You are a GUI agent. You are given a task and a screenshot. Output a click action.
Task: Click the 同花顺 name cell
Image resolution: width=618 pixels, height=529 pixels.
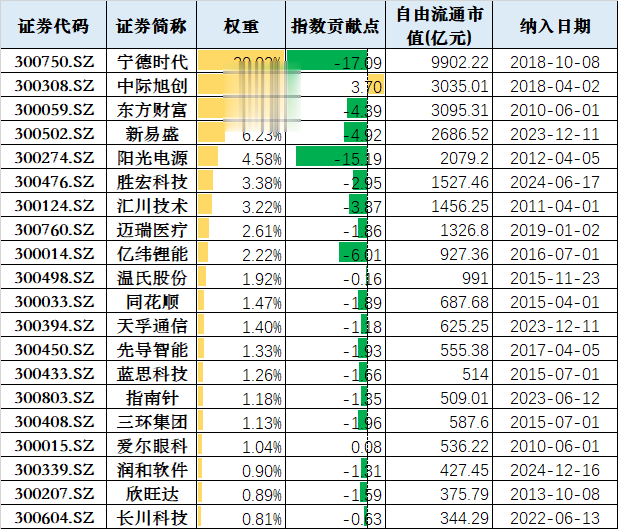pyautogui.click(x=152, y=302)
